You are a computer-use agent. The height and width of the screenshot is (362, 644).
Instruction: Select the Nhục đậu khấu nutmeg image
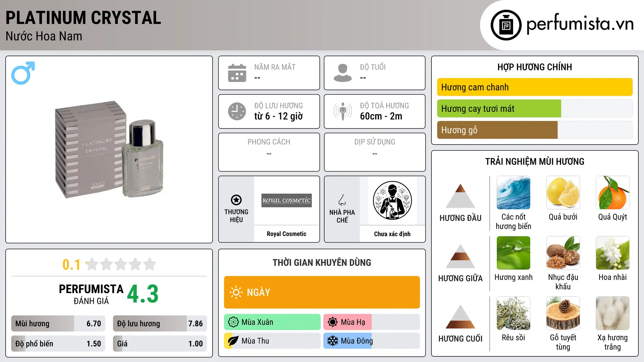pos(563,253)
